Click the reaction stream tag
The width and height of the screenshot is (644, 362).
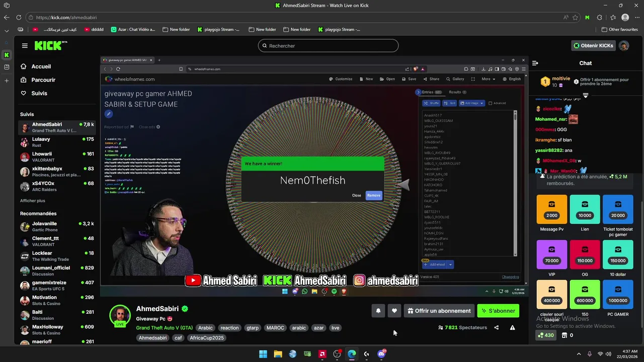(x=229, y=328)
